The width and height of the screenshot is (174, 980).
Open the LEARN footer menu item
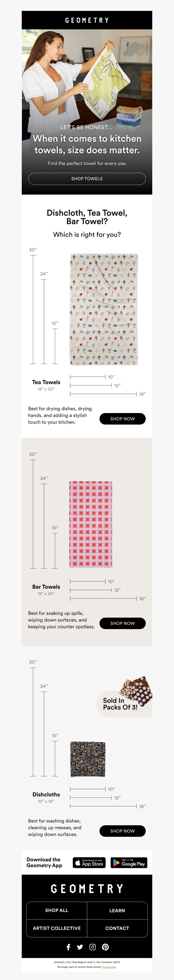(x=117, y=910)
